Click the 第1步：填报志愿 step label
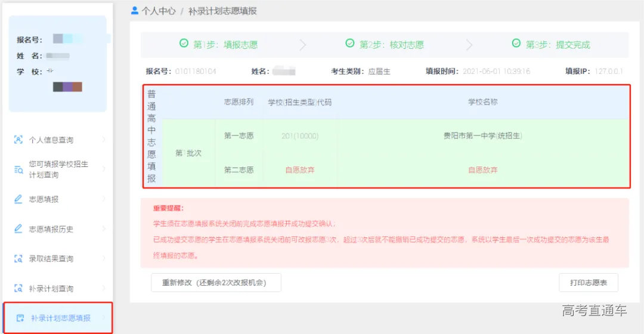This screenshot has width=644, height=334. [x=225, y=44]
